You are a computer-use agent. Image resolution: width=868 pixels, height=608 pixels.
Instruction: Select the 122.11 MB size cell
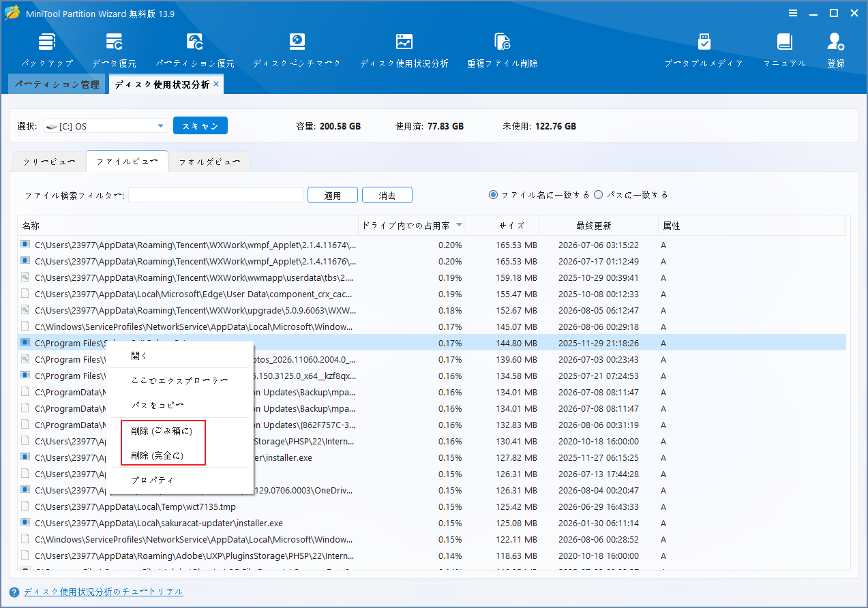[x=515, y=539]
